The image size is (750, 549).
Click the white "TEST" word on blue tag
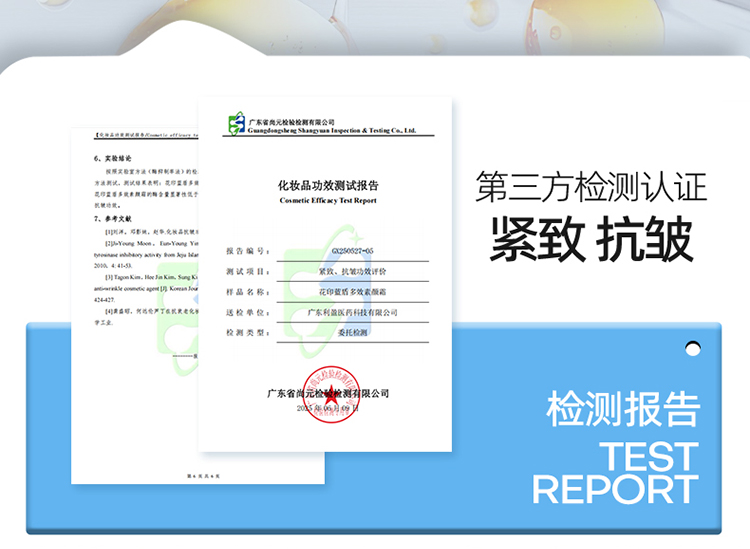649,456
